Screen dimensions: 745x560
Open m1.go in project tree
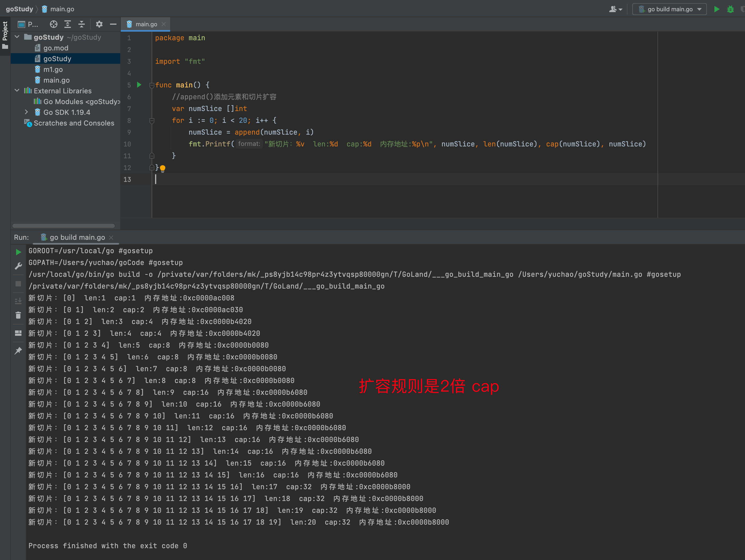point(53,69)
